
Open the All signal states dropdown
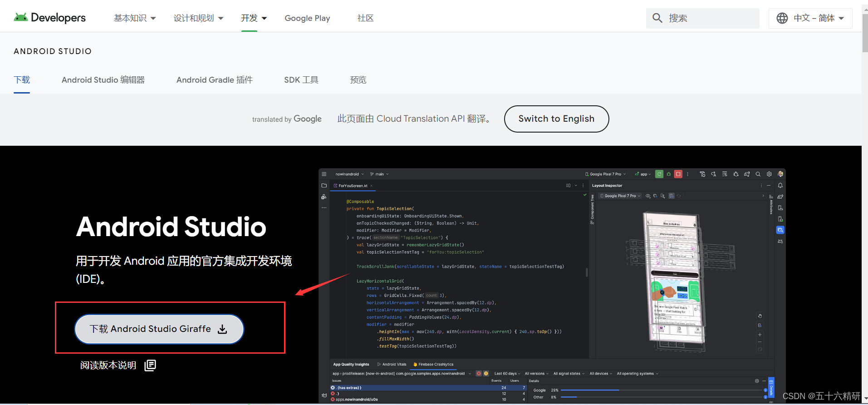click(x=569, y=373)
